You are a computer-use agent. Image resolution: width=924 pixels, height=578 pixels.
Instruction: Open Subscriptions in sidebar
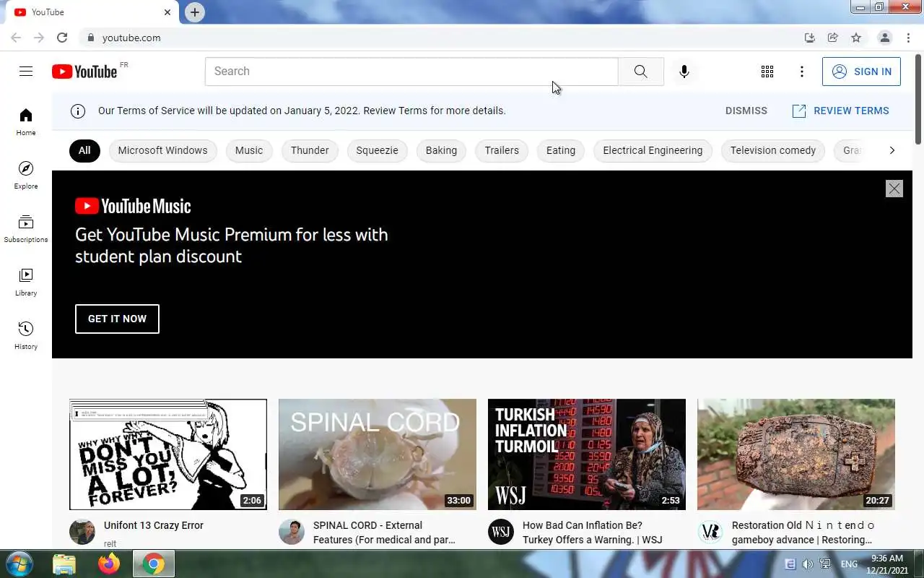point(26,228)
